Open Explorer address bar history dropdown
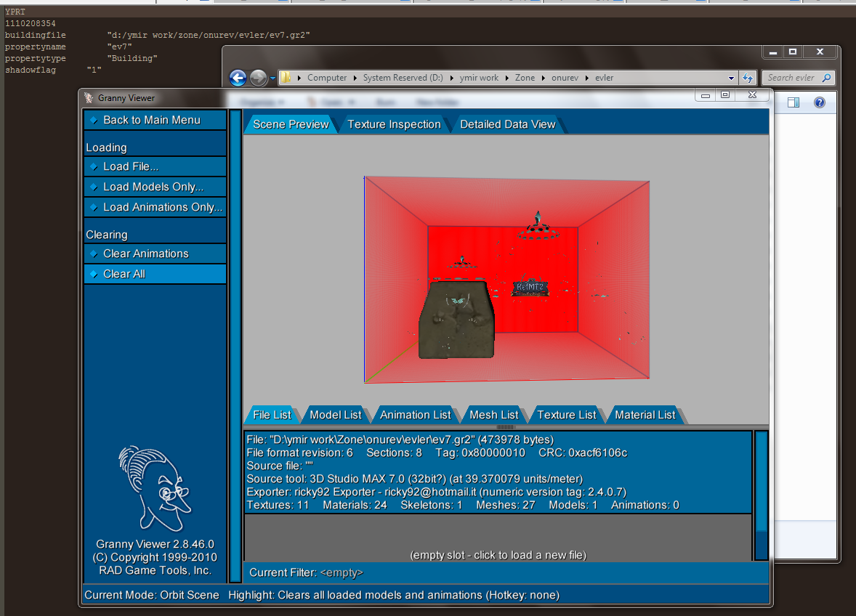Viewport: 856px width, 616px height. click(731, 78)
